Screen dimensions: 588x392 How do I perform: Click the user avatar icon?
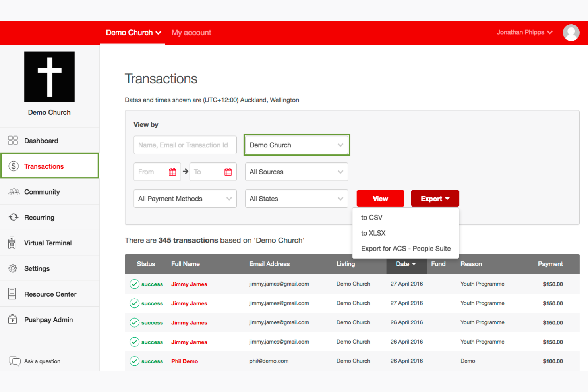(x=571, y=33)
